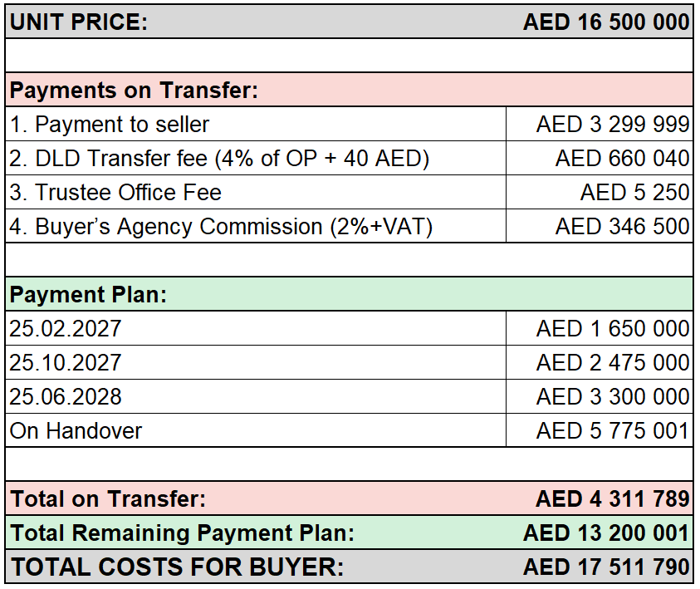Click the TOTAL COSTS FOR BUYER amount
Screen dimensions: 700x589
(x=606, y=567)
